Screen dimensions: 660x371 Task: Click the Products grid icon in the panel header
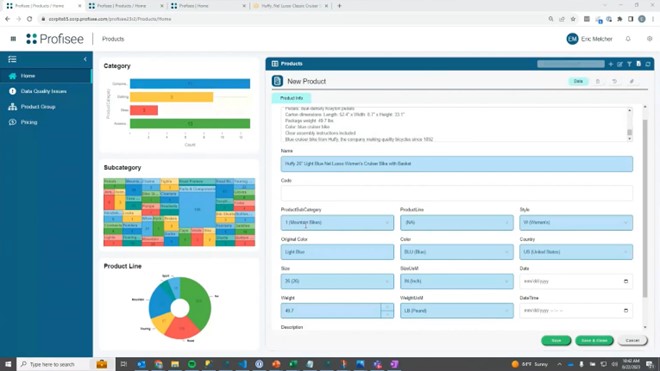click(275, 64)
